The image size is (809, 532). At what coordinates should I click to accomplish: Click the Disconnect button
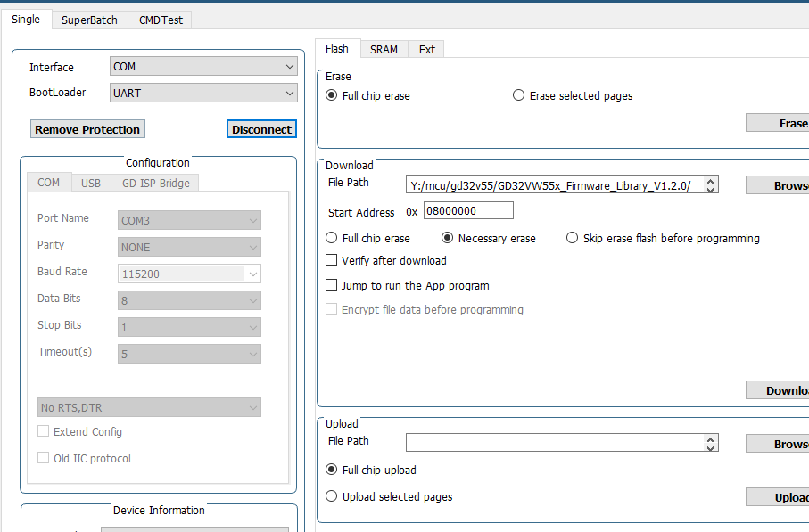261,129
